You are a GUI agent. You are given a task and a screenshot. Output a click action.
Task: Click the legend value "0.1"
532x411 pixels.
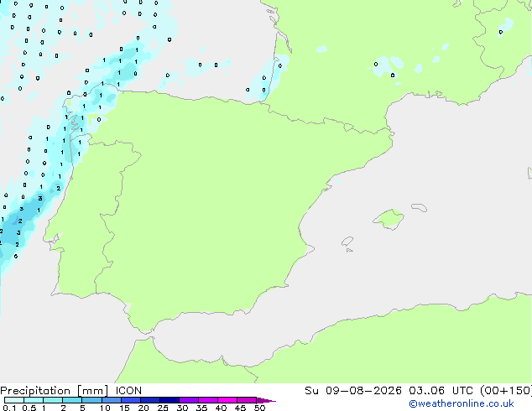tap(9, 408)
